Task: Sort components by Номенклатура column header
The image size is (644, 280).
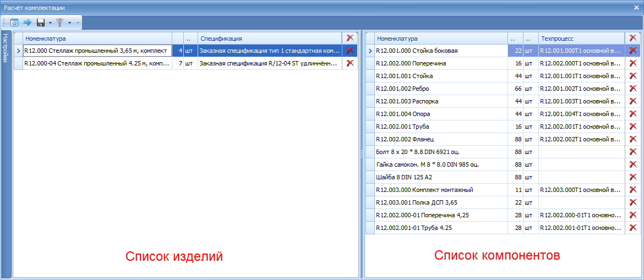Action: coord(441,38)
